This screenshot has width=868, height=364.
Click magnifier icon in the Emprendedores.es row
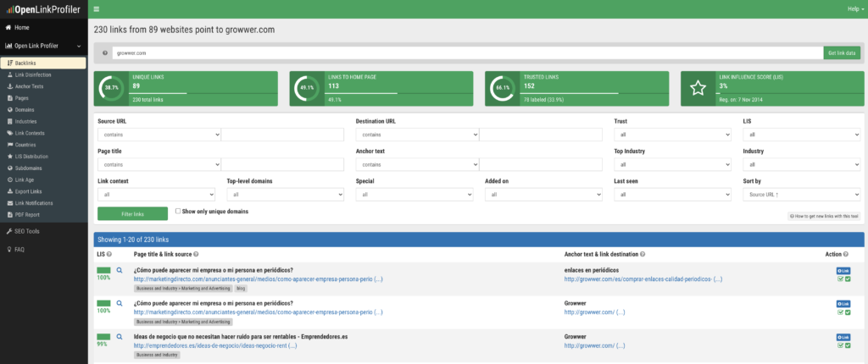click(x=119, y=336)
